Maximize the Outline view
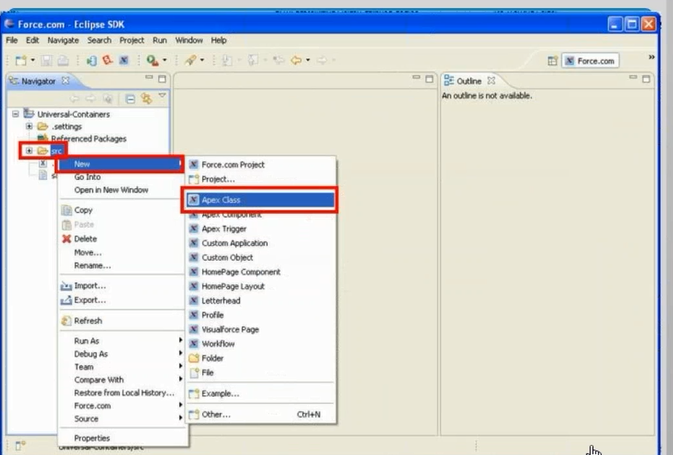 646,79
